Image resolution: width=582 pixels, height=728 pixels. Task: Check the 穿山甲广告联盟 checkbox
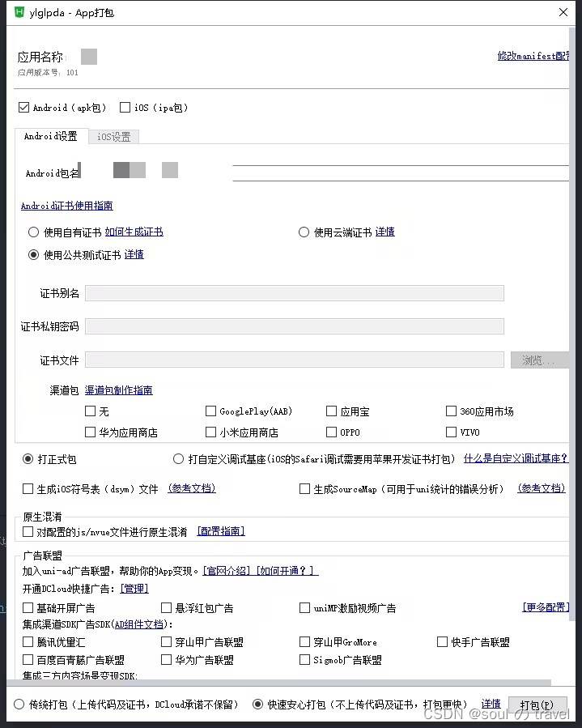[166, 642]
